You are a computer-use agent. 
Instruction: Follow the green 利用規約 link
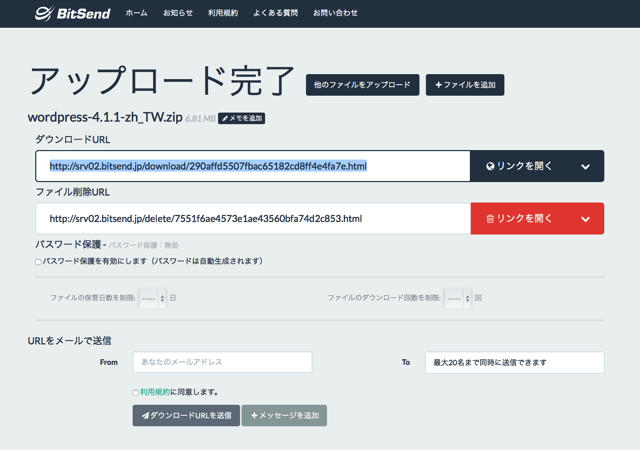pos(155,392)
